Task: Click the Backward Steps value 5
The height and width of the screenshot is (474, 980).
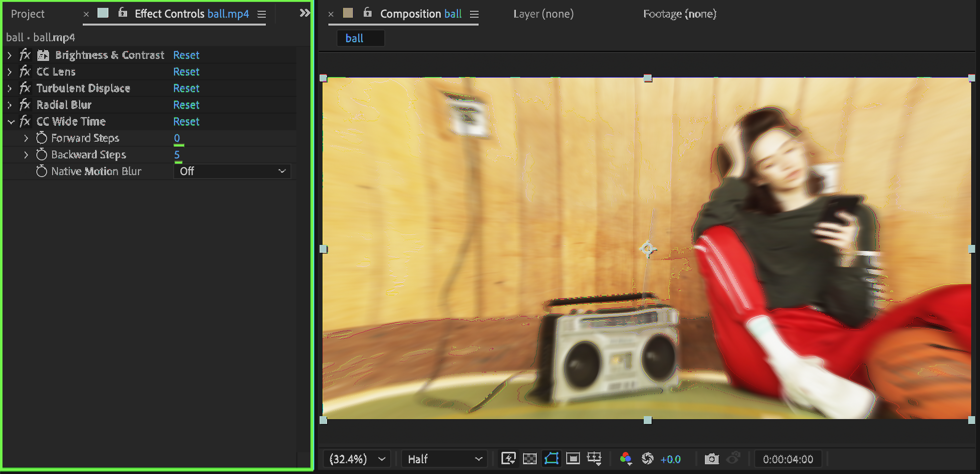Action: [177, 155]
